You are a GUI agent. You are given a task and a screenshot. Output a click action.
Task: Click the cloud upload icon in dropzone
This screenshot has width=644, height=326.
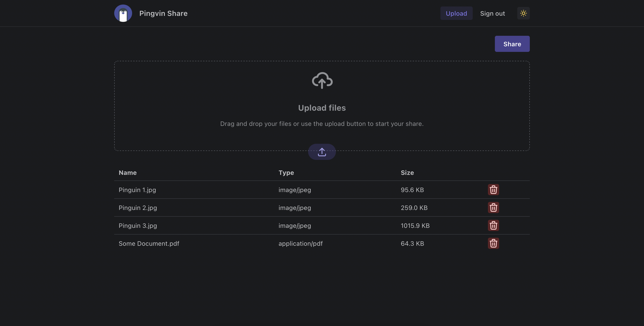click(322, 80)
